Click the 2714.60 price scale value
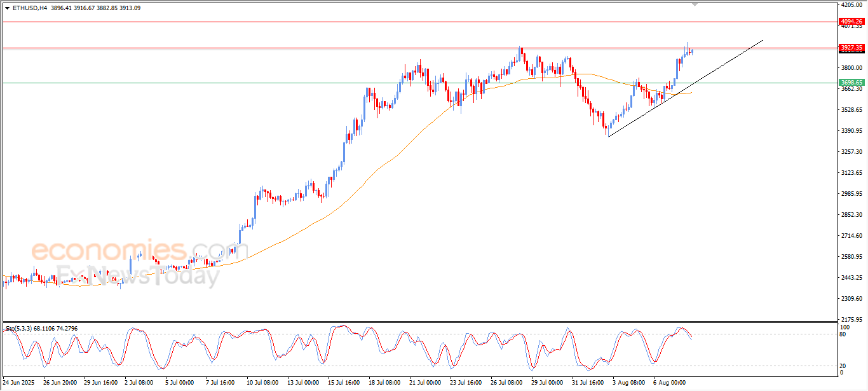Screen dimensions: 868x391 point(851,236)
